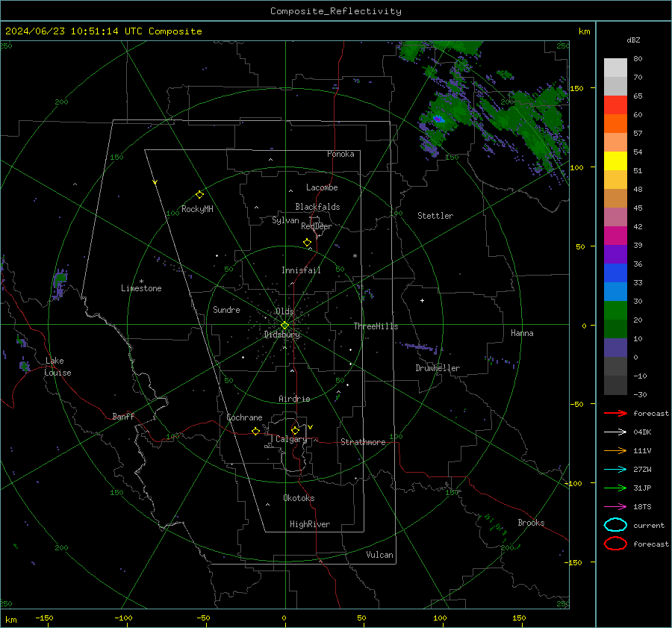Click the Red Deer city label
This screenshot has width=672, height=628.
click(x=317, y=226)
